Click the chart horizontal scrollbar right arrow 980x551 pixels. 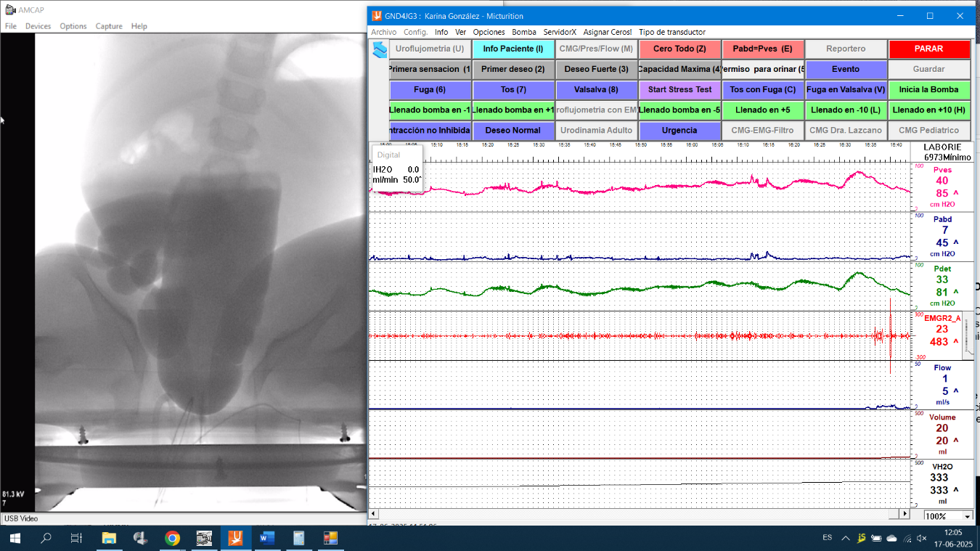click(904, 514)
